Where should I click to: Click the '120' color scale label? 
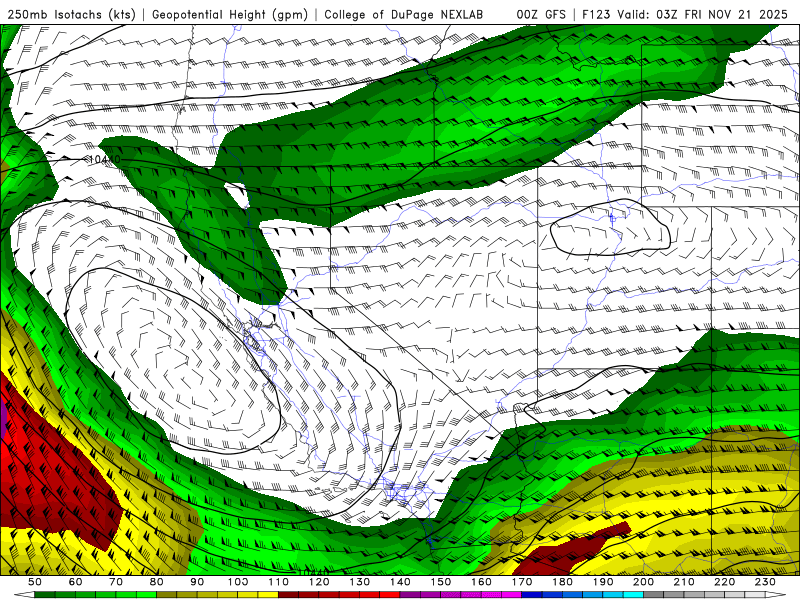point(319,582)
